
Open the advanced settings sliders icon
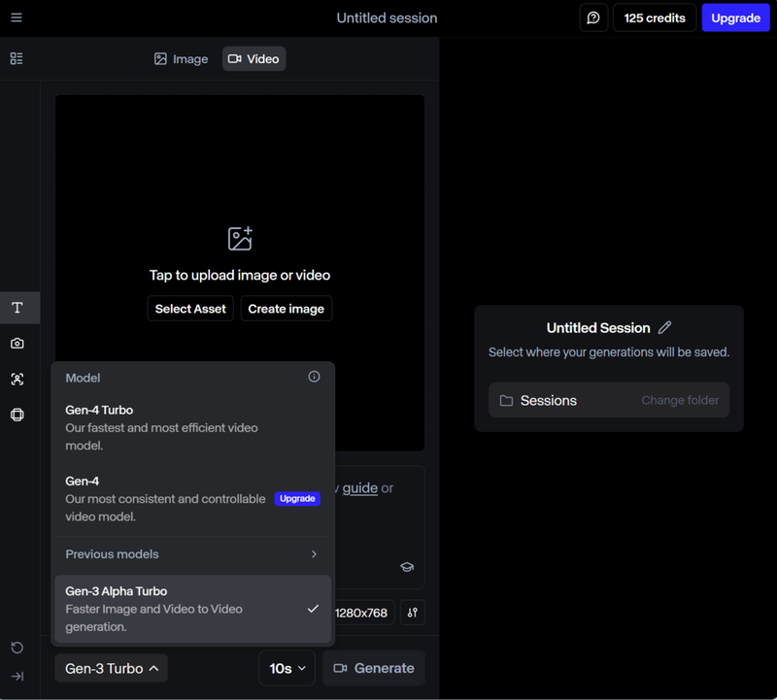tap(412, 613)
